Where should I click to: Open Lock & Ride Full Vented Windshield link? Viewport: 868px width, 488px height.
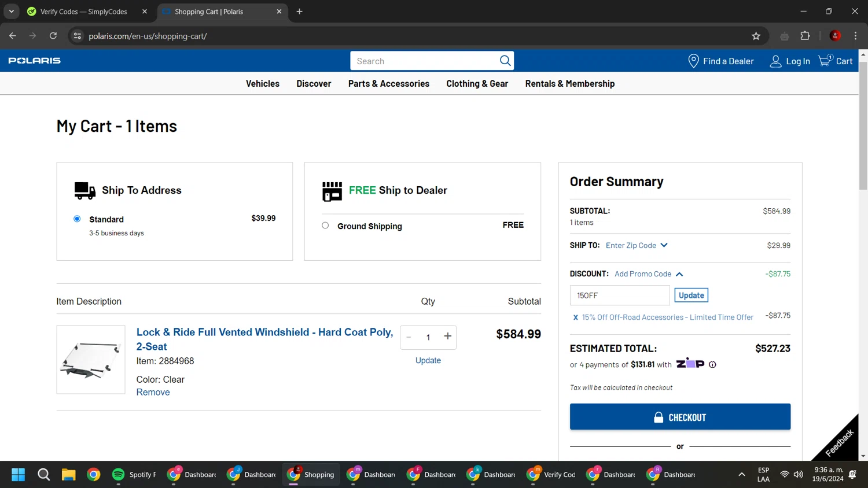[264, 339]
